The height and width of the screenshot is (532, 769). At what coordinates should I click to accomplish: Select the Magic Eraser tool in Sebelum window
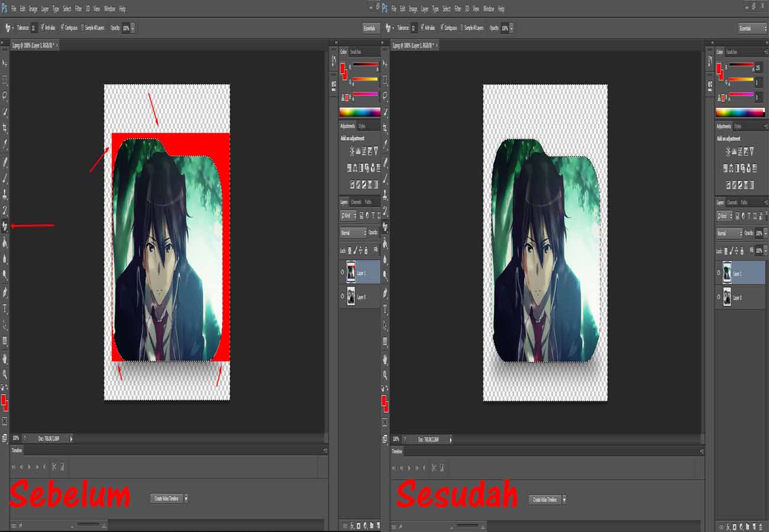click(x=5, y=226)
